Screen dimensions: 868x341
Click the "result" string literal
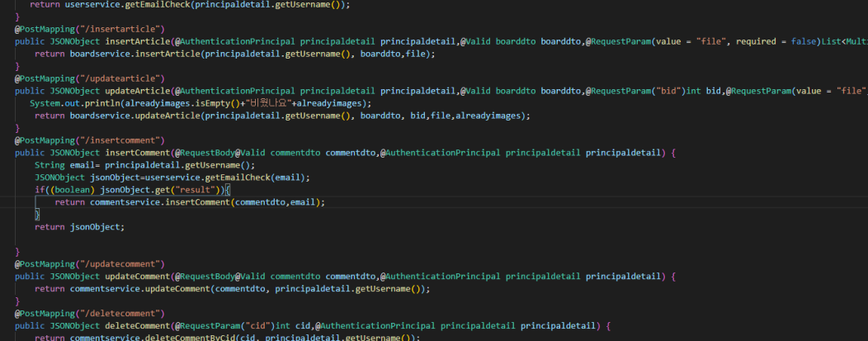click(196, 190)
